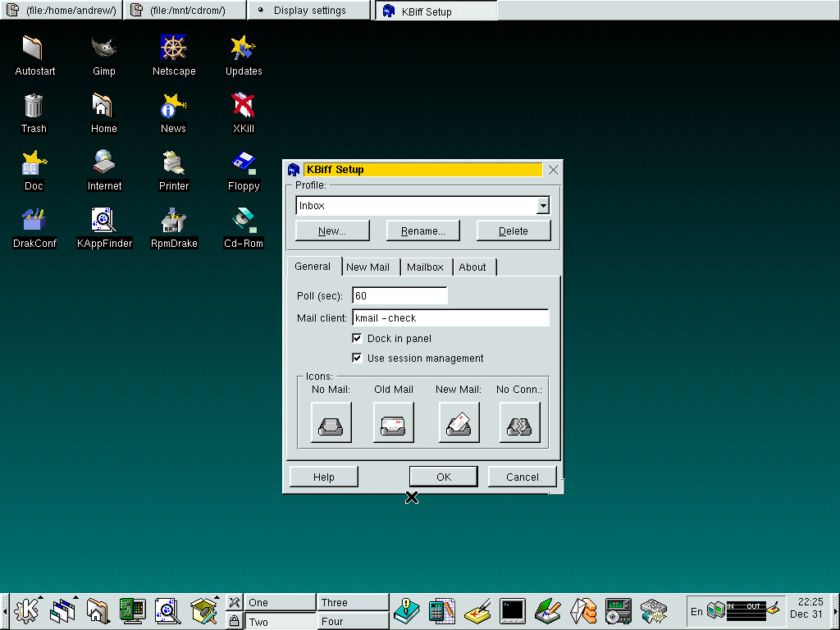Toggle Use session management checkbox
The height and width of the screenshot is (630, 840).
click(x=357, y=358)
